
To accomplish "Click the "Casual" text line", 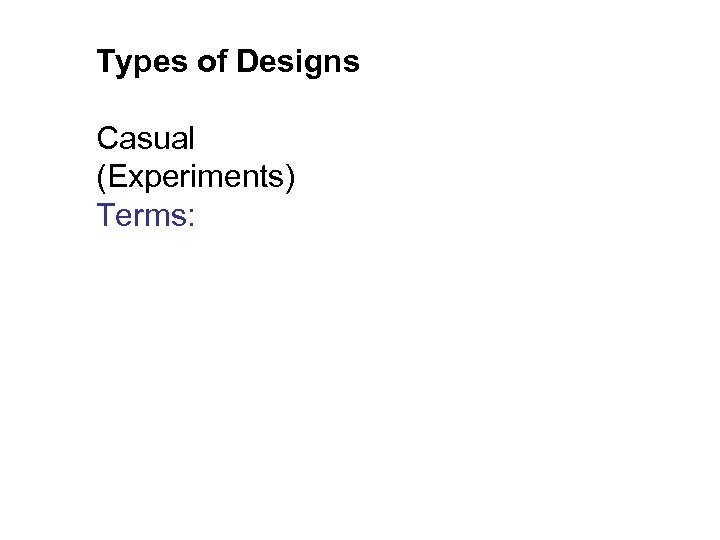I will tap(145, 138).
